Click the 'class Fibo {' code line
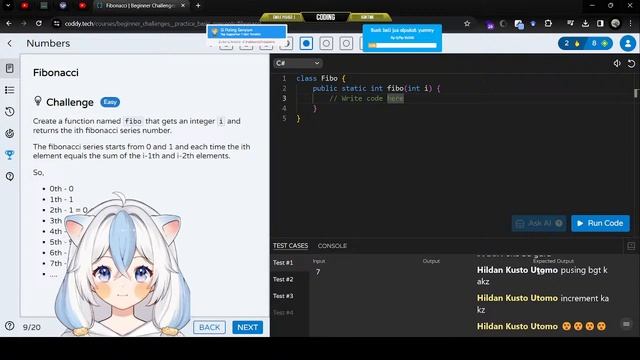 [x=321, y=78]
